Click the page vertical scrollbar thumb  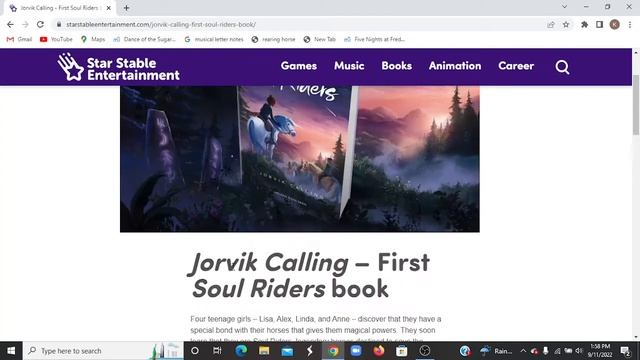point(636,105)
